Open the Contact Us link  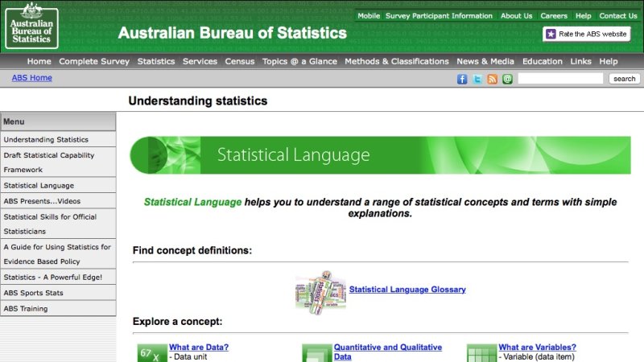coord(618,15)
